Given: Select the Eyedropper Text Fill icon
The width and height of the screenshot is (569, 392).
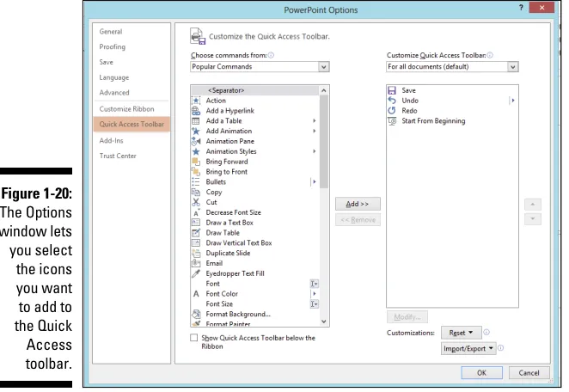Looking at the screenshot, I should (x=196, y=273).
